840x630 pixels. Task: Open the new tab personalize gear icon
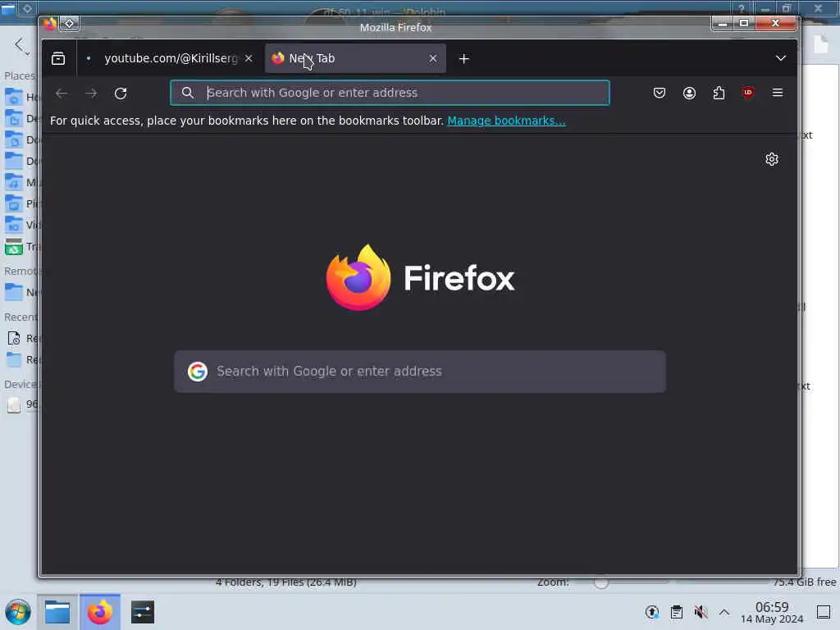tap(771, 159)
